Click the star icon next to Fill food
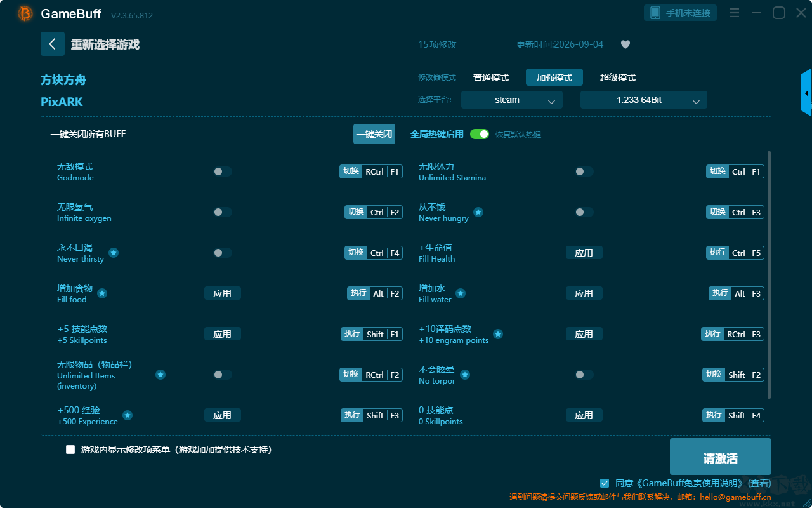This screenshot has width=812, height=508. pos(102,293)
